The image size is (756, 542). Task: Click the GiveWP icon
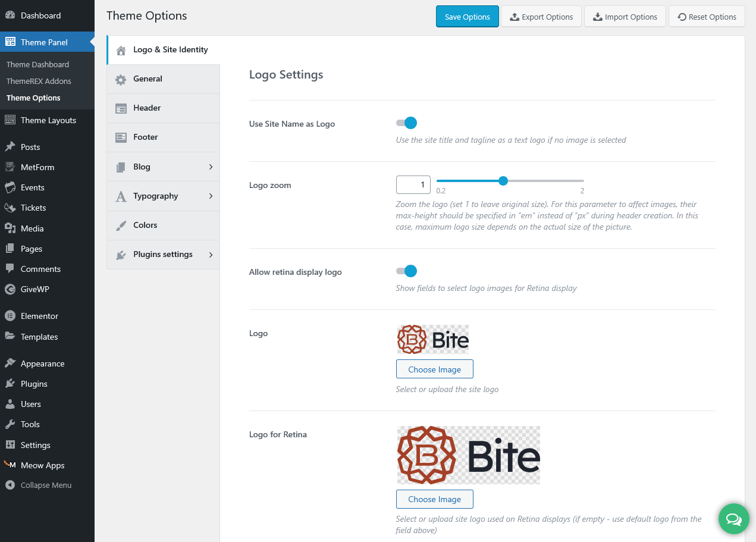pyautogui.click(x=10, y=289)
